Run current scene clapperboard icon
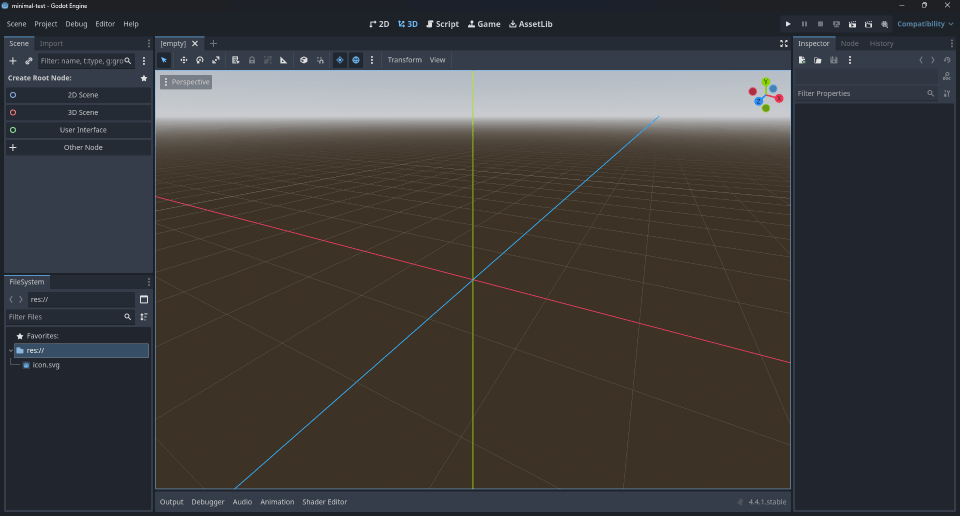This screenshot has height=516, width=960. (852, 24)
